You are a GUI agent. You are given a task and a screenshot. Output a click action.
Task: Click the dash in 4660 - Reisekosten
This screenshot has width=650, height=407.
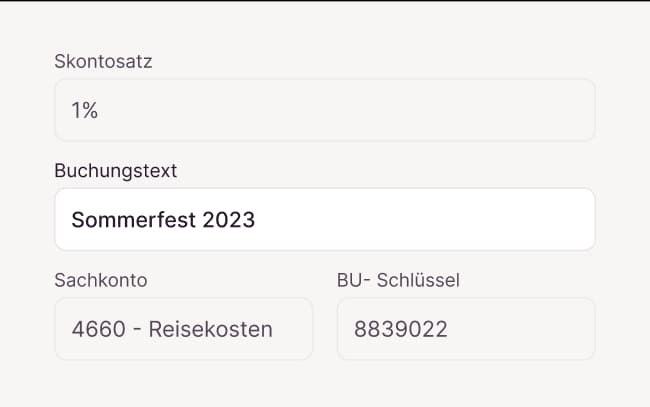pos(135,329)
